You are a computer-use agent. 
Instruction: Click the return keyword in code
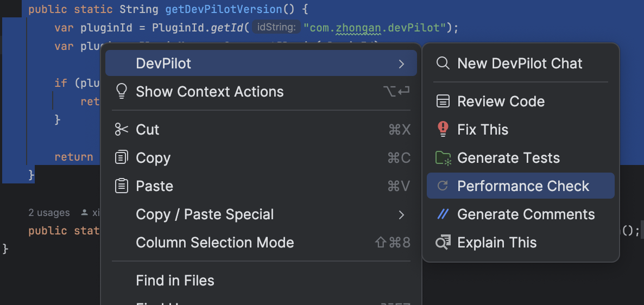73,157
